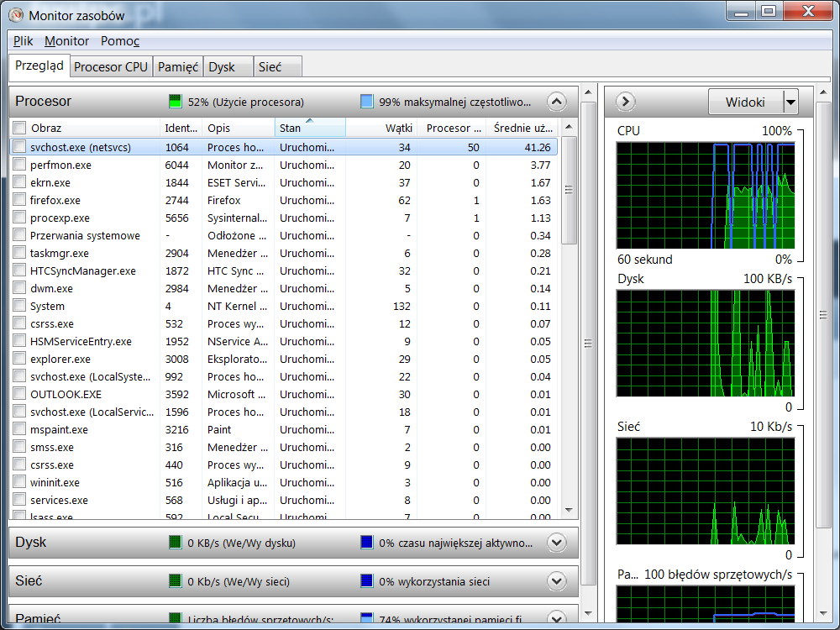Sort by the Obraz column header

(x=94, y=128)
